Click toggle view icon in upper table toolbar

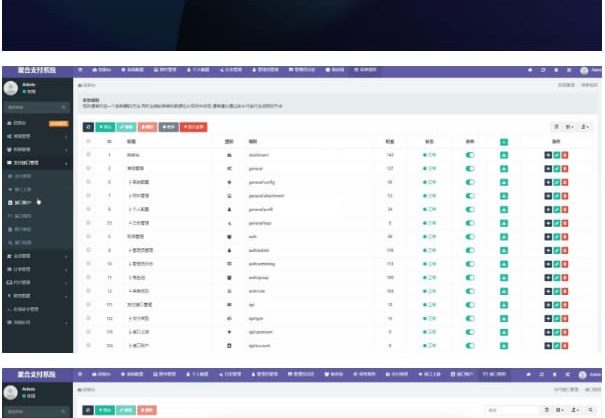(556, 127)
